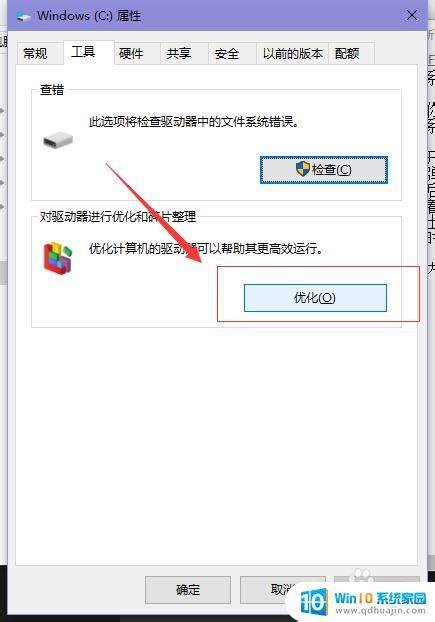435x622 pixels.
Task: Click the 对驱动器进行优化和碎片整理 group label
Action: click(118, 217)
